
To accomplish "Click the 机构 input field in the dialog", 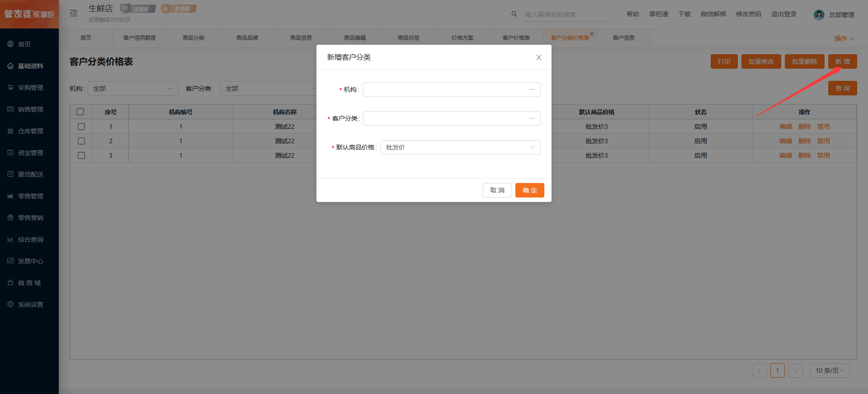I will point(452,89).
